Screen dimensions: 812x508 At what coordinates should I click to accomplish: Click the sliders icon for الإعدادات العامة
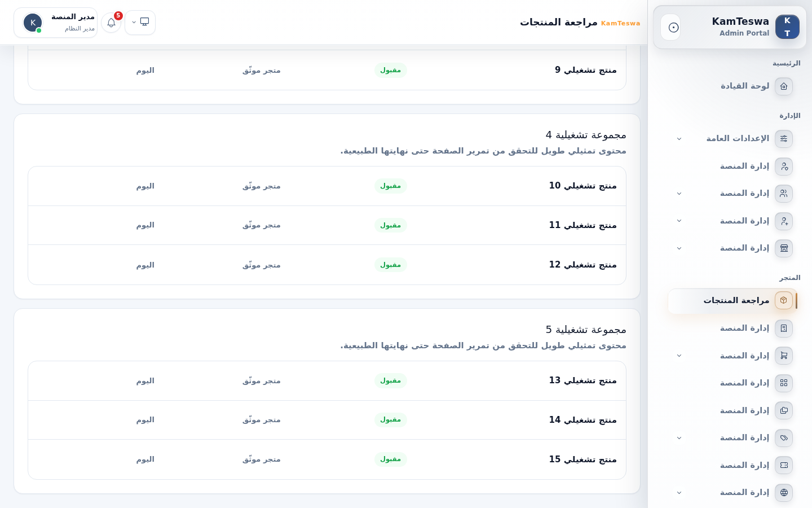pyautogui.click(x=784, y=139)
